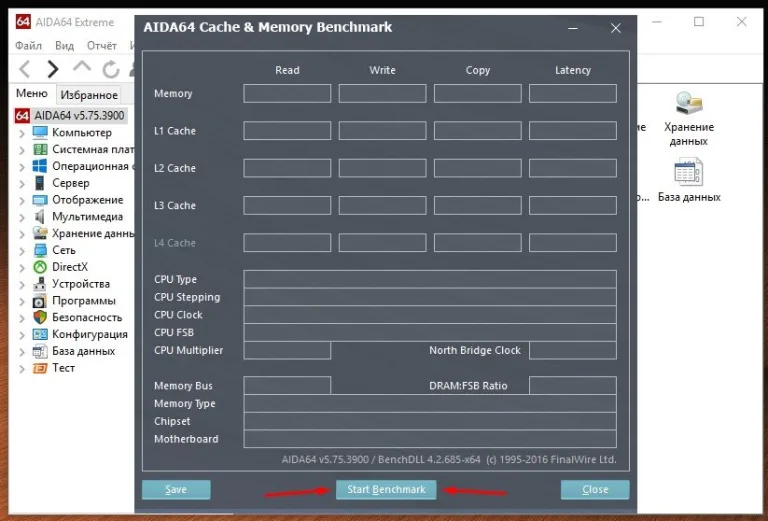Open the Вид menu
768x521 pixels.
coord(65,46)
